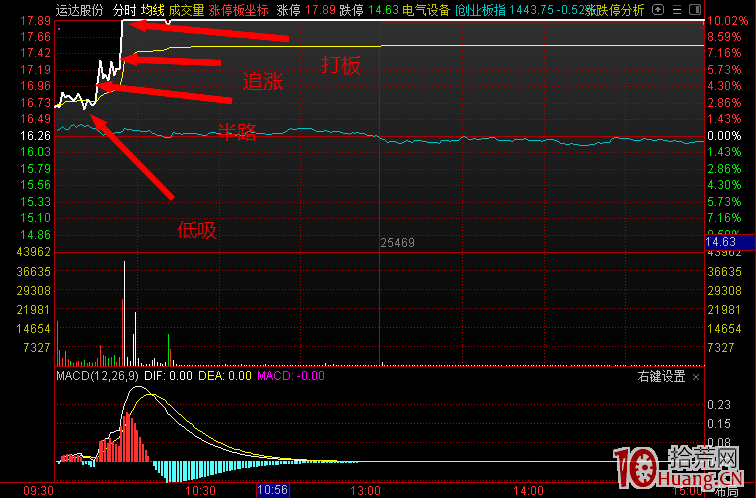Viewport: 756px width, 498px height.
Task: Toggle the side panel layout icon at top right
Action: click(695, 9)
